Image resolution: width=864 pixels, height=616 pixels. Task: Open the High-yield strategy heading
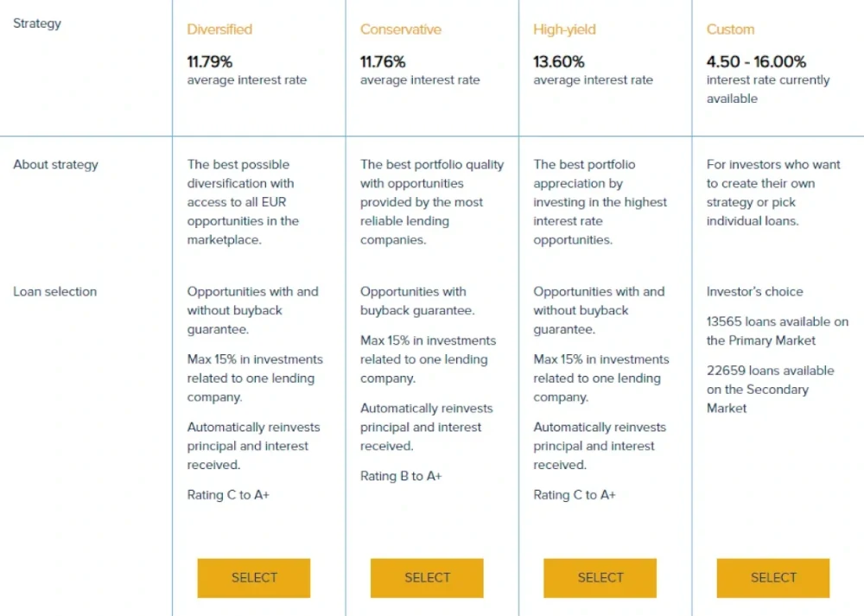(564, 29)
